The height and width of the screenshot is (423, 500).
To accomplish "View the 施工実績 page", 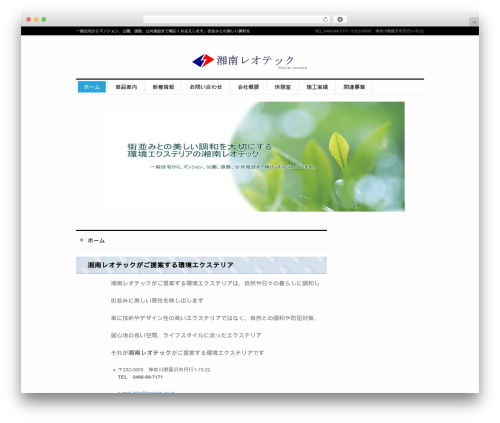I will pyautogui.click(x=317, y=87).
